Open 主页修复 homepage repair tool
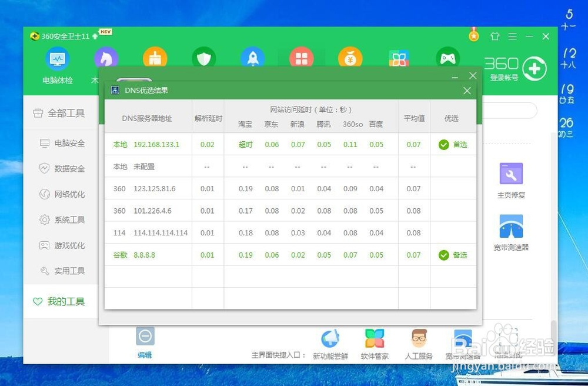The height and width of the screenshot is (386, 588). [511, 181]
